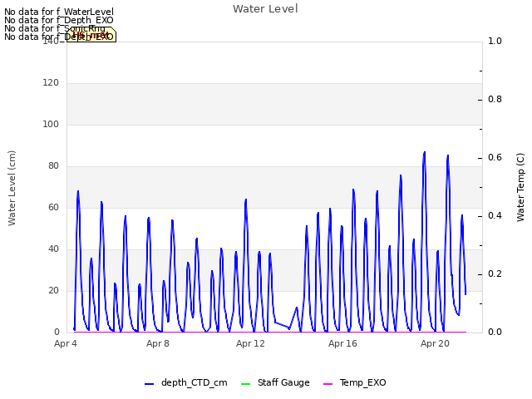
Task: Click the 0.8 tick on right axis
Action: click(495, 100)
